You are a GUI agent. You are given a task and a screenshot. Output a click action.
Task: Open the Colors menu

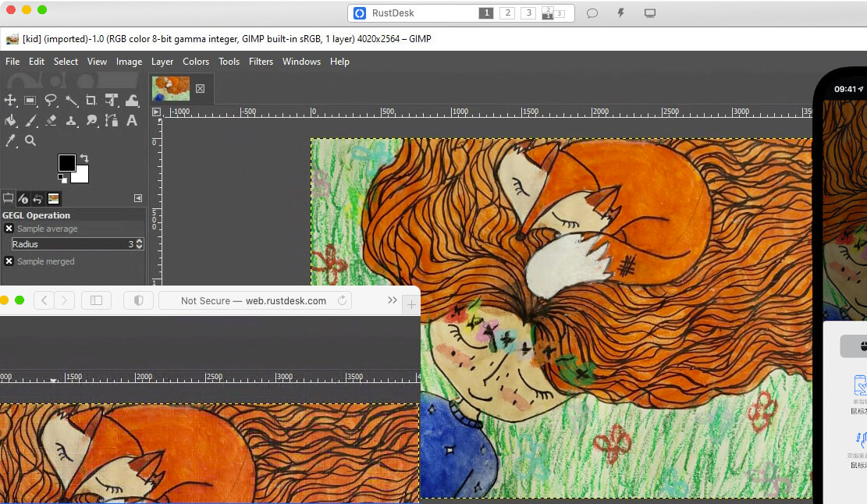(196, 62)
